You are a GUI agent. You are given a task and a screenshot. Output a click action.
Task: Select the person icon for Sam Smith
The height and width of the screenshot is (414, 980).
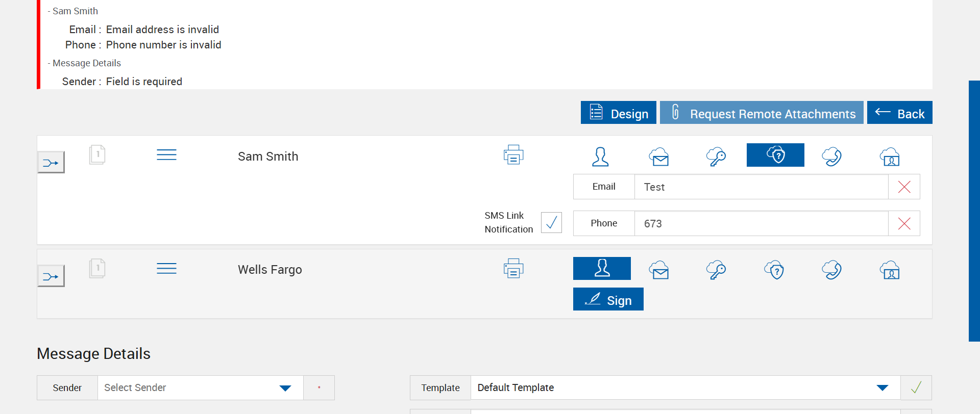(x=601, y=157)
